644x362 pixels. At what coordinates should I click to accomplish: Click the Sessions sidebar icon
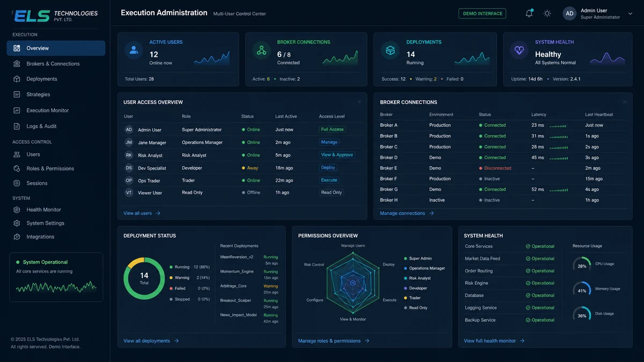[17, 183]
